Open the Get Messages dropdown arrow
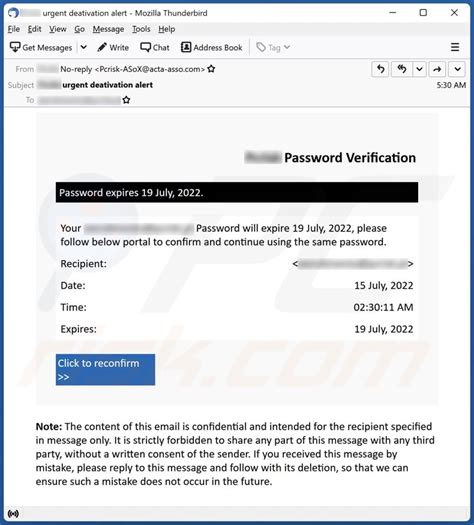This screenshot has width=474, height=525. click(84, 48)
